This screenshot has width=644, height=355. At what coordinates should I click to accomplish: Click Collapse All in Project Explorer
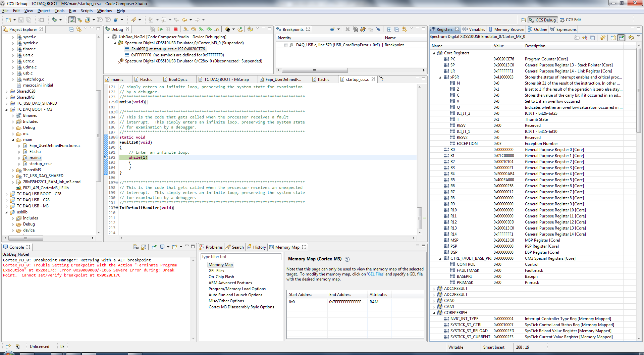[71, 30]
